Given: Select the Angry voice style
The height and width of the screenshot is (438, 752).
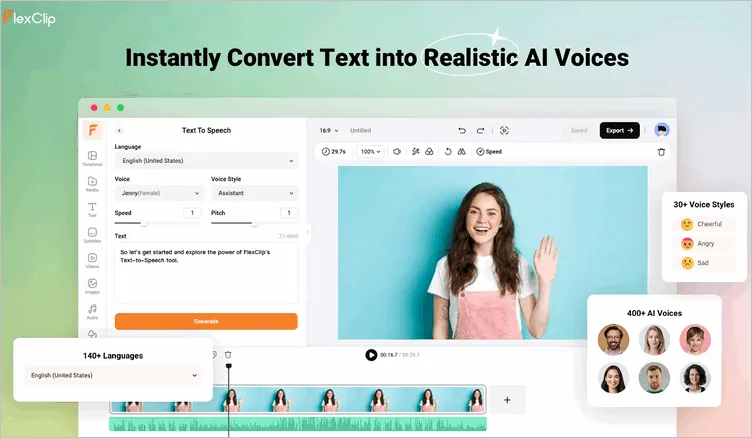Looking at the screenshot, I should (703, 244).
